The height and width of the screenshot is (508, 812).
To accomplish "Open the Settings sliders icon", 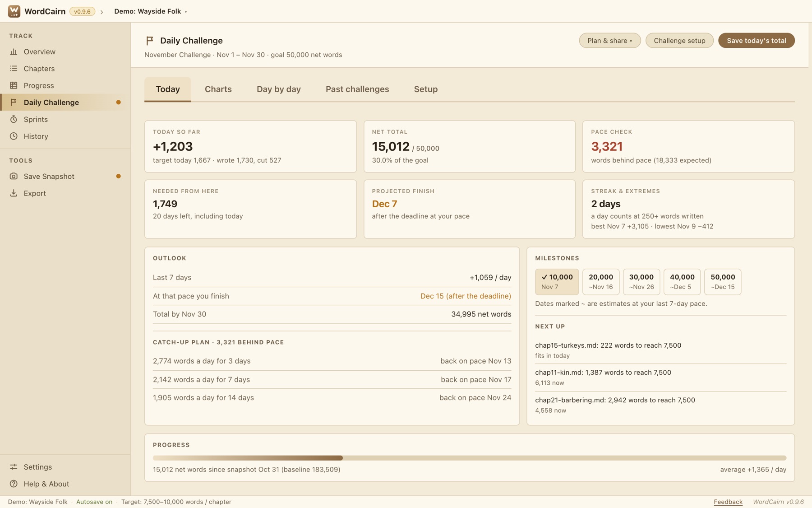I will (x=14, y=467).
